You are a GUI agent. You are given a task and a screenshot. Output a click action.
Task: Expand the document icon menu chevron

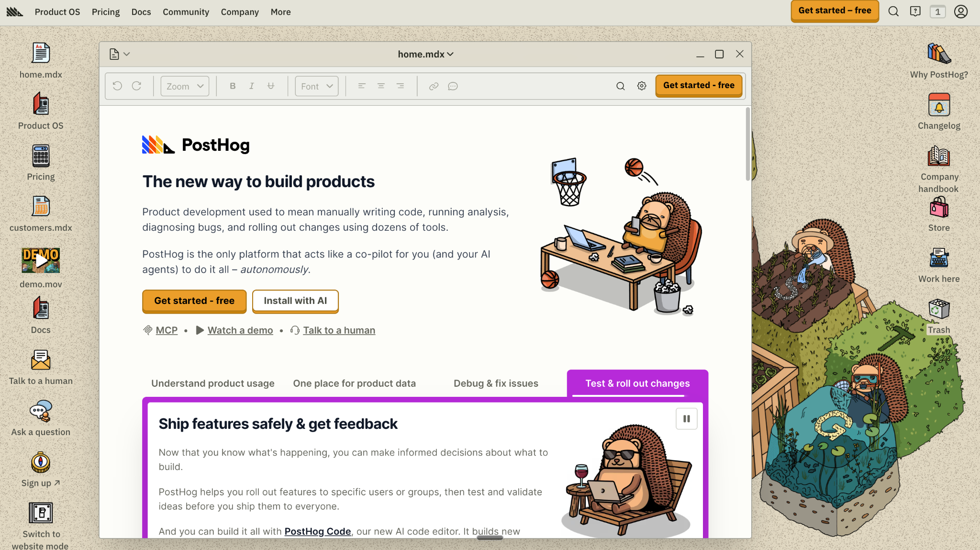coord(127,54)
